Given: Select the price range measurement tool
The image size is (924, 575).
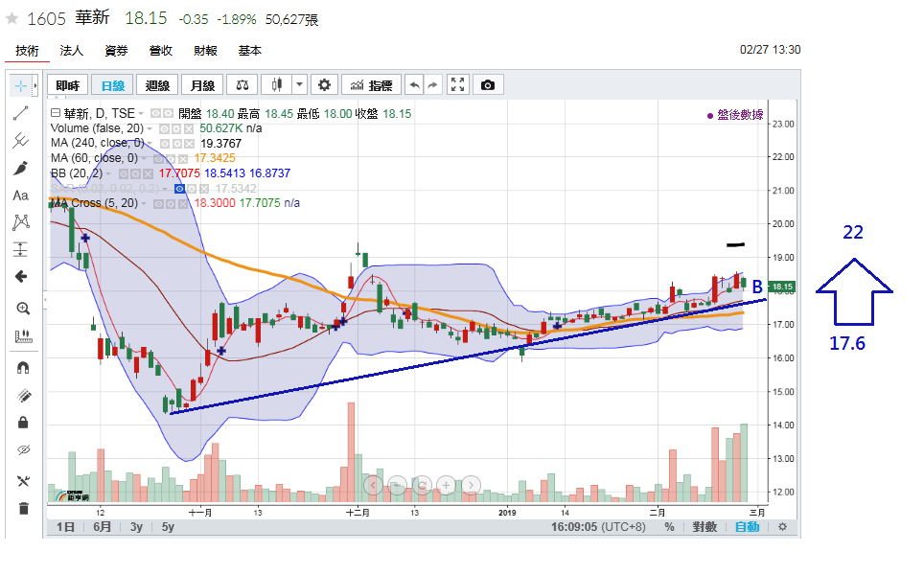Looking at the screenshot, I should click(21, 249).
